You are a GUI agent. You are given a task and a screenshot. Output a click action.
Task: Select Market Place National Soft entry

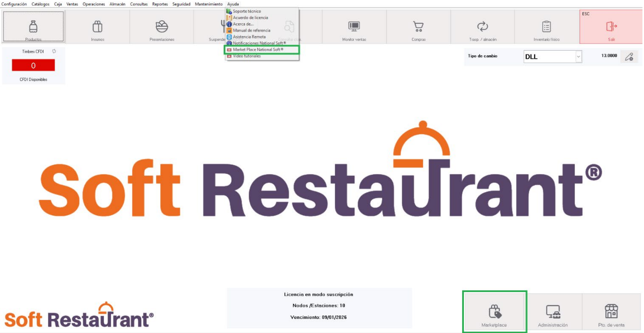click(262, 50)
